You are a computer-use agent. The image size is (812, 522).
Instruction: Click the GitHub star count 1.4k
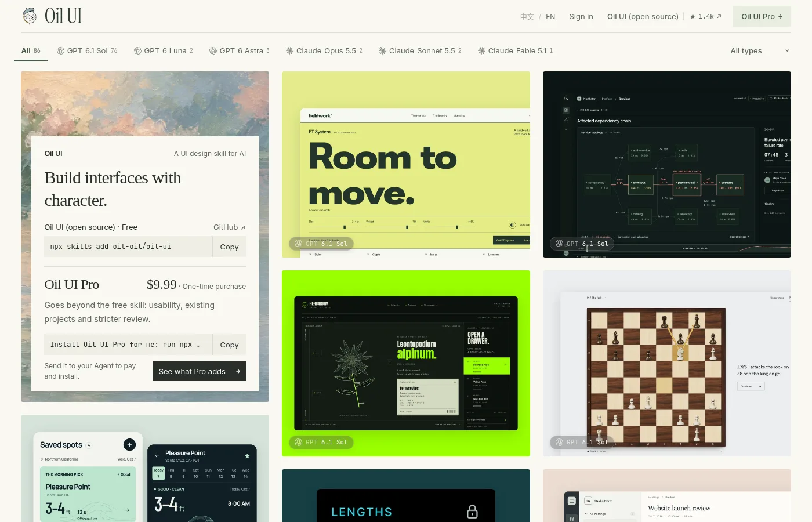[706, 16]
